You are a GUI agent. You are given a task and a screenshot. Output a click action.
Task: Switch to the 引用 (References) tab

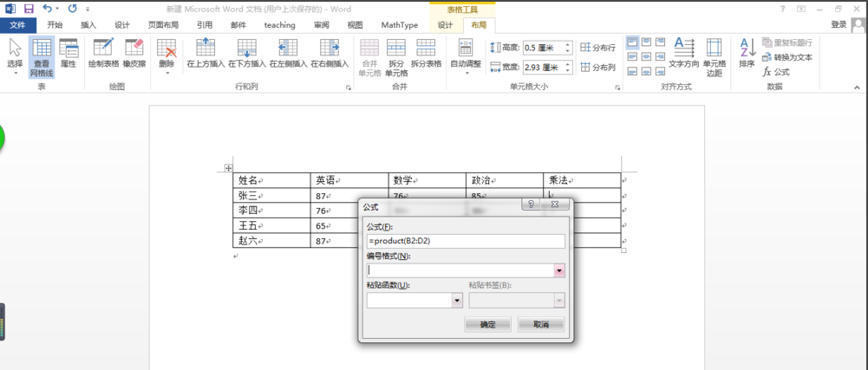[205, 25]
